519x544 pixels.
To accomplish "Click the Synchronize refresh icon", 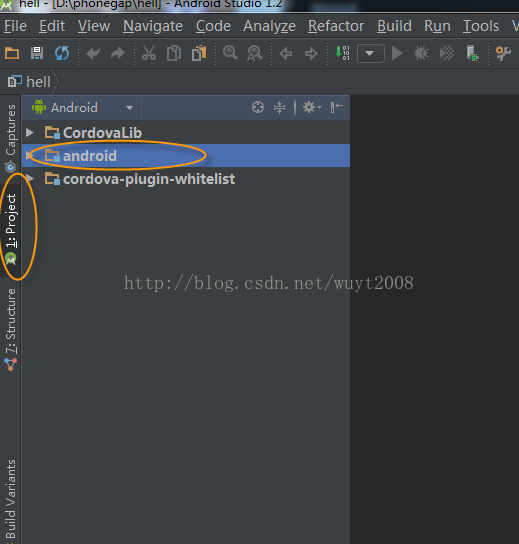I will 62,53.
